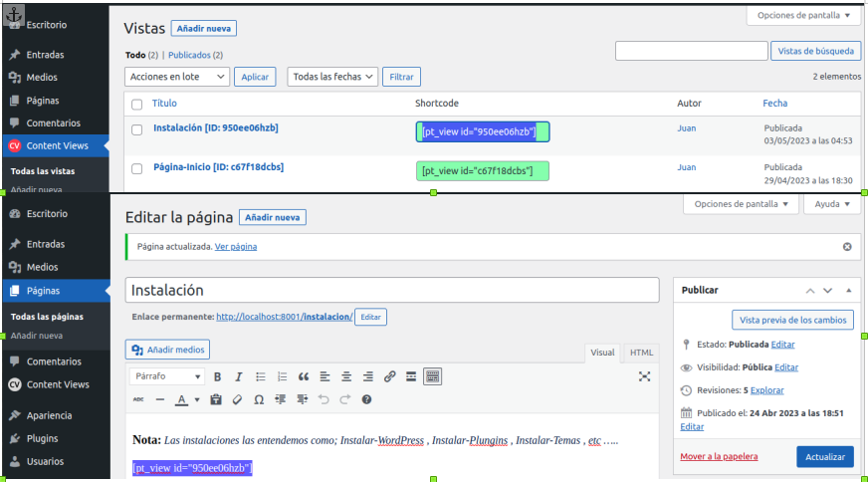Screen dimensions: 868x482
Task: Switch to the HTML editor tab
Action: click(642, 353)
